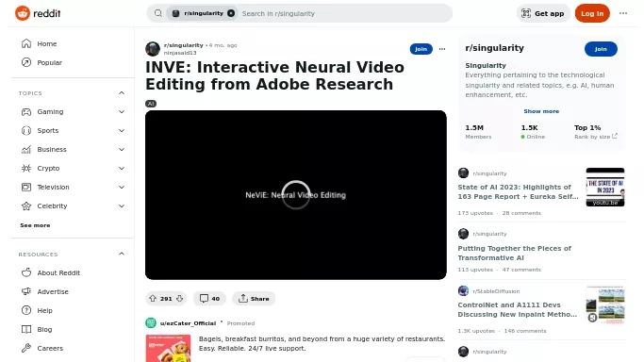Click the Log In button
Image resolution: width=644 pixels, height=362 pixels.
(592, 13)
